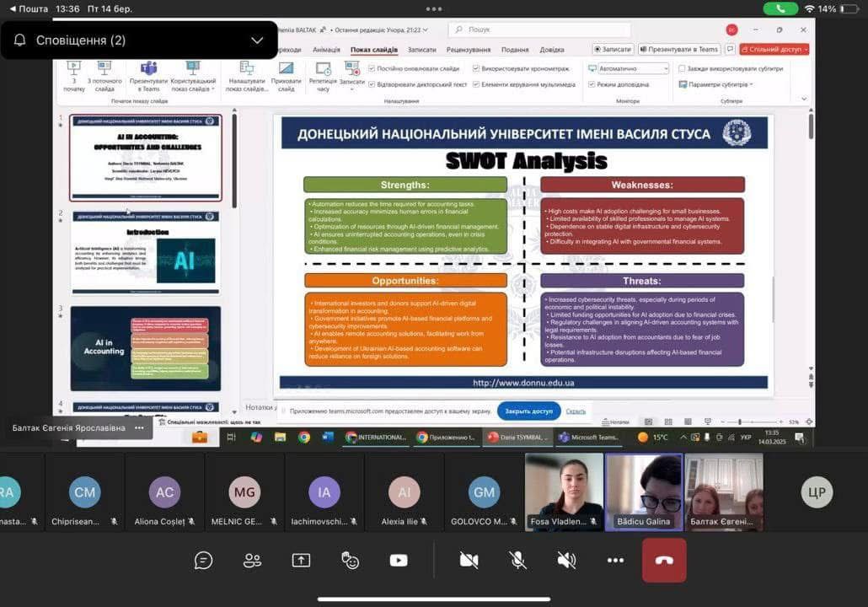Viewport: 868px width, 607px height.
Task: Return to Пошта via back arrow
Action: [x=29, y=9]
